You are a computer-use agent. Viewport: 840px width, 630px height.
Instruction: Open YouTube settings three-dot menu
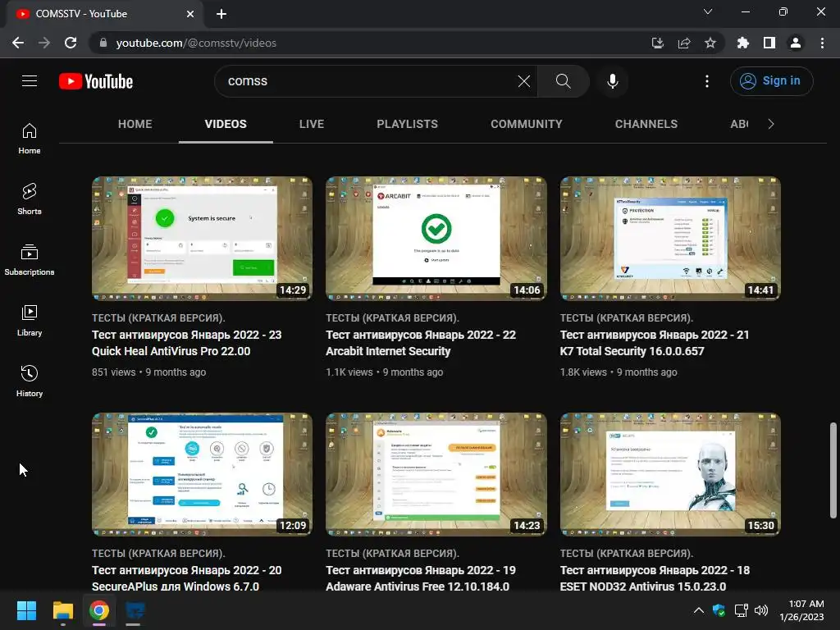707,81
